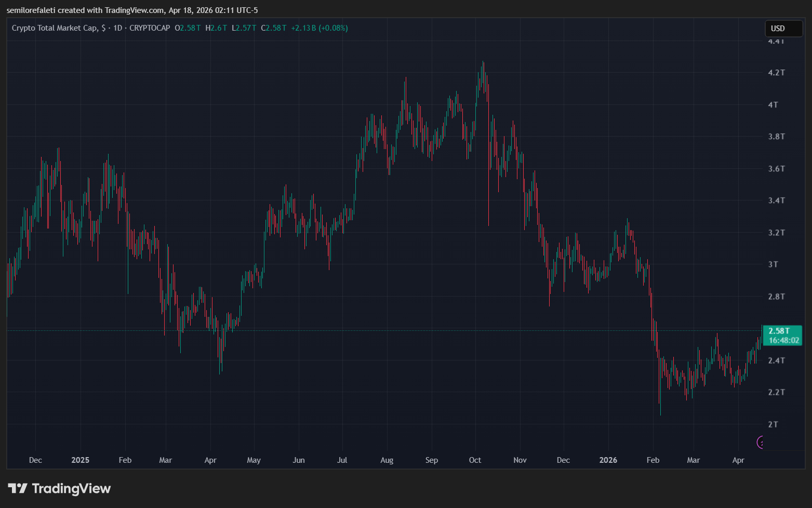Click the 2026 year label on time axis
The width and height of the screenshot is (812, 508).
608,460
